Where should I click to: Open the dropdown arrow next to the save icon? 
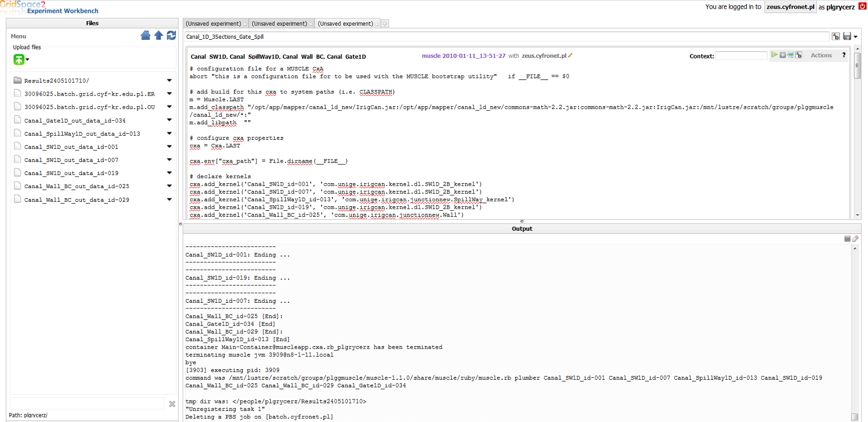855,37
